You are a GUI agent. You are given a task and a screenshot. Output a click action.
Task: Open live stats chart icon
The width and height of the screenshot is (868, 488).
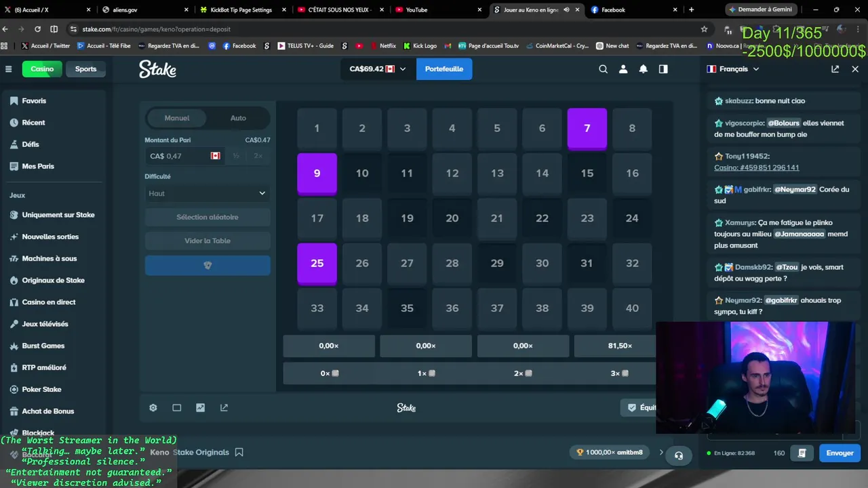(200, 408)
